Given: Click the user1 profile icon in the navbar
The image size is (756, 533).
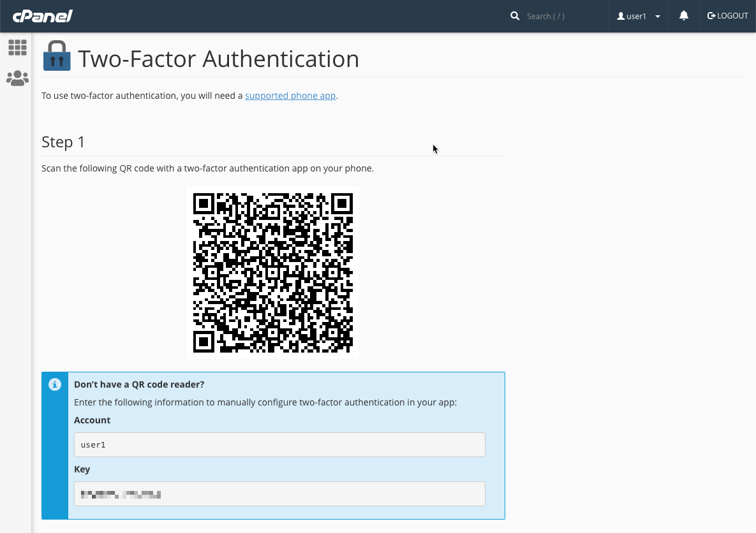Looking at the screenshot, I should click(x=619, y=16).
